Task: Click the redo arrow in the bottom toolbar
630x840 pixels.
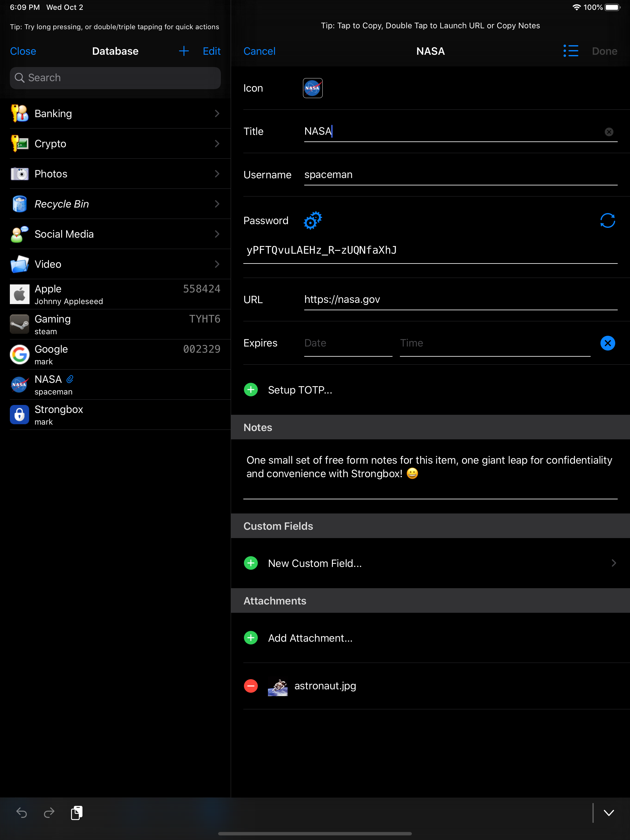Action: [x=49, y=813]
